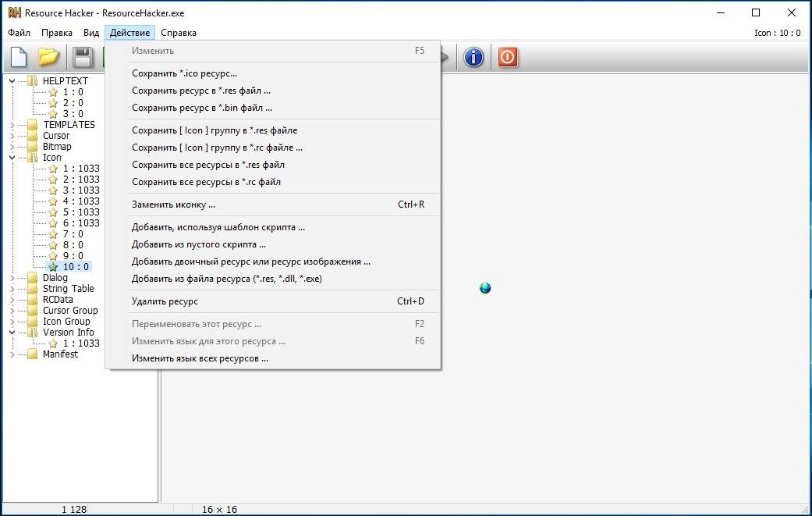Open the Файл menu

[20, 33]
